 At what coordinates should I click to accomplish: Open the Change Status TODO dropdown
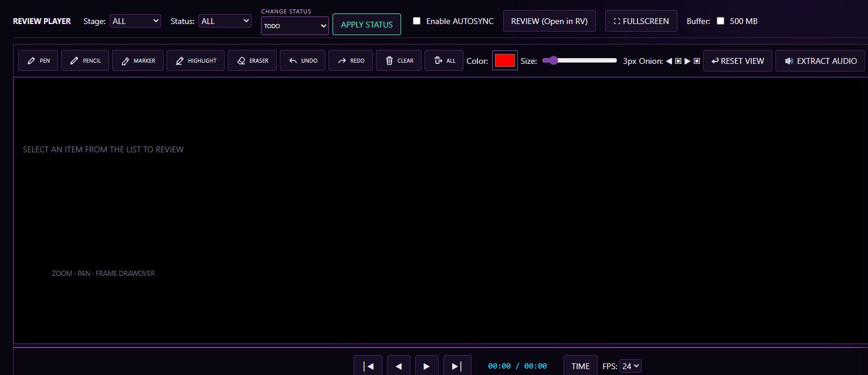click(295, 26)
